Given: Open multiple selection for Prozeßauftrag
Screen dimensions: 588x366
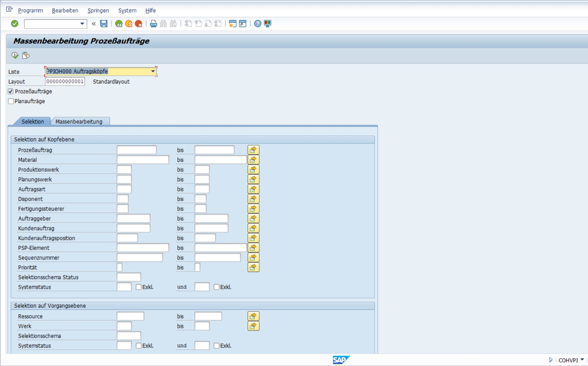Looking at the screenshot, I should coord(253,150).
